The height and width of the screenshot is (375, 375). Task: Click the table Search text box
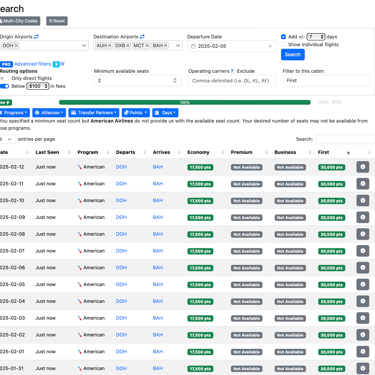(345, 139)
